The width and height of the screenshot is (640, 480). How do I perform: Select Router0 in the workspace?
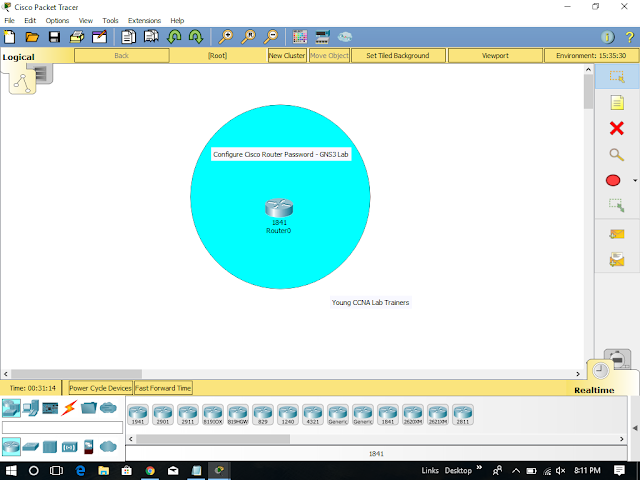pos(279,208)
